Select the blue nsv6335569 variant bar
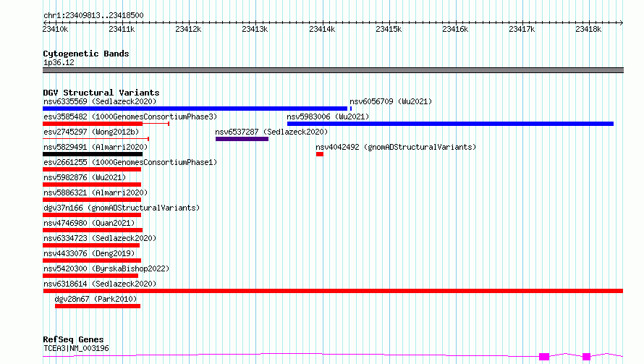644x364 pixels. 195,109
